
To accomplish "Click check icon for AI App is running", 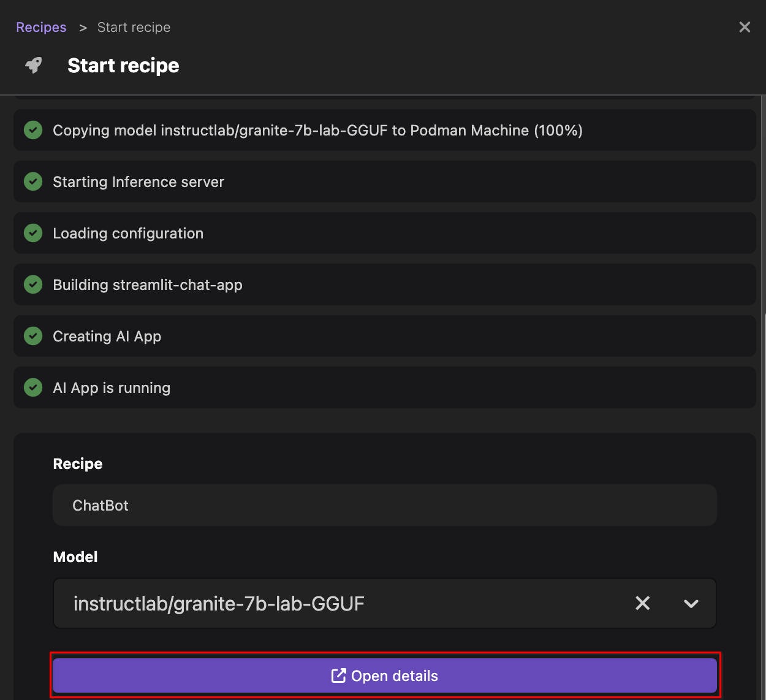I will point(33,387).
